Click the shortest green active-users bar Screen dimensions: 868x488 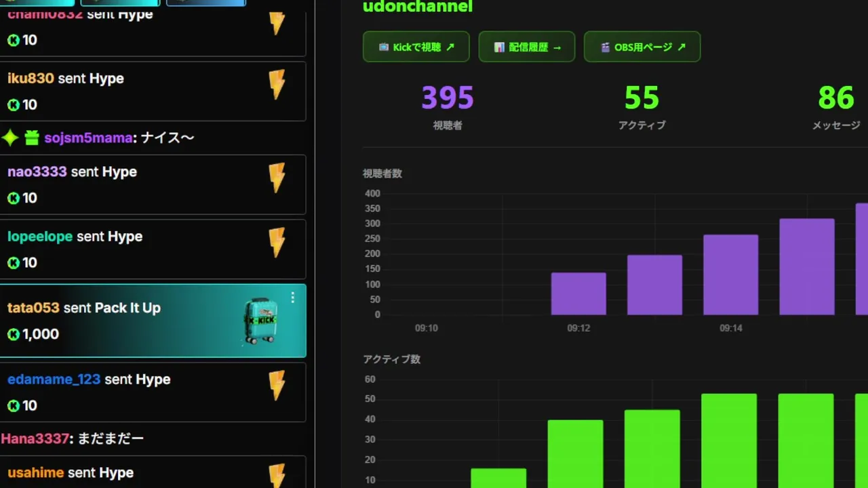[x=498, y=478]
